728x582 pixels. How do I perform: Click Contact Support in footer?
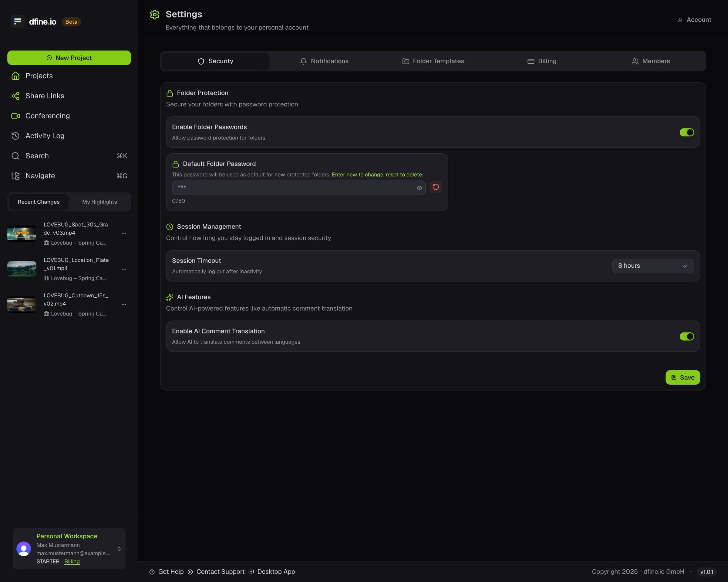point(216,571)
